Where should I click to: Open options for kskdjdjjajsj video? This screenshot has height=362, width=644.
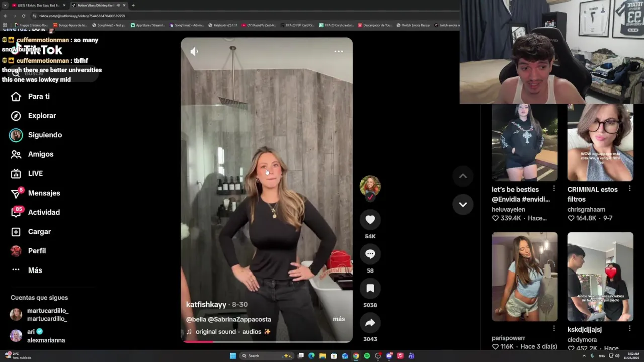629,328
